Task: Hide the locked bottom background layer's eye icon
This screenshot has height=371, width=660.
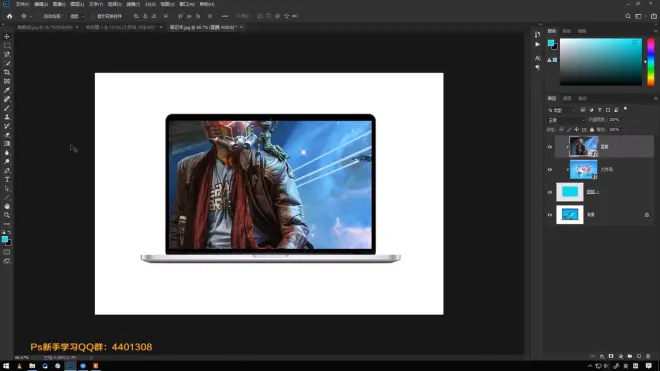Action: pyautogui.click(x=550, y=215)
